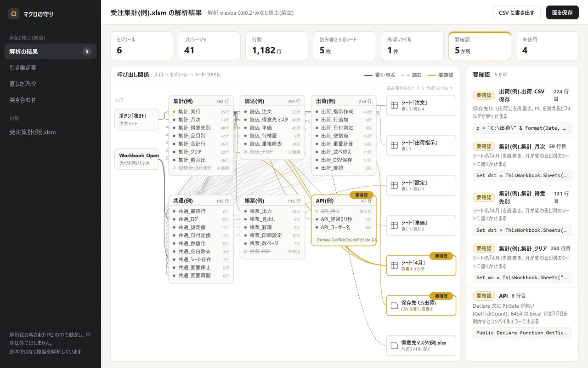Click the 帳票(例) module header
588x368 pixels.
coord(272,201)
